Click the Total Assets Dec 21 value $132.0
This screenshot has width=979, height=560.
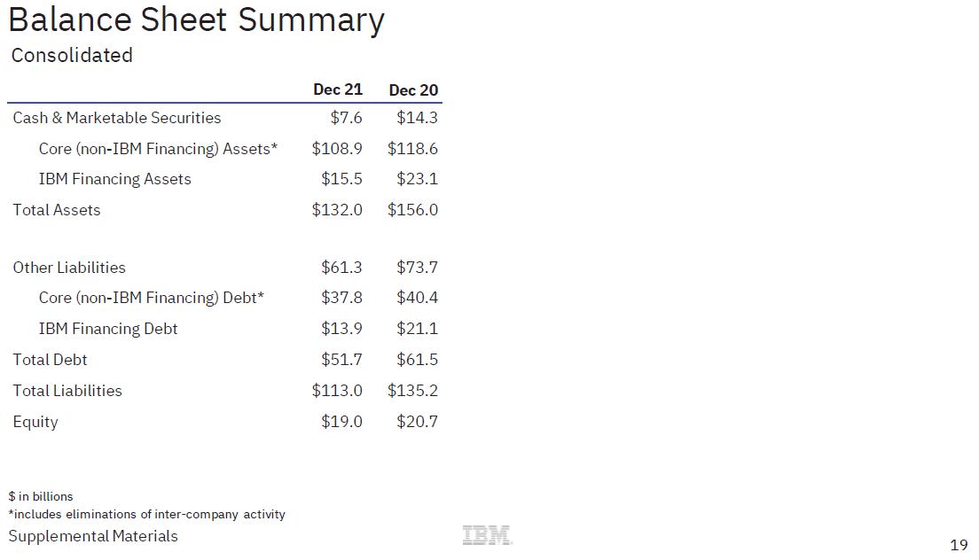tap(337, 209)
